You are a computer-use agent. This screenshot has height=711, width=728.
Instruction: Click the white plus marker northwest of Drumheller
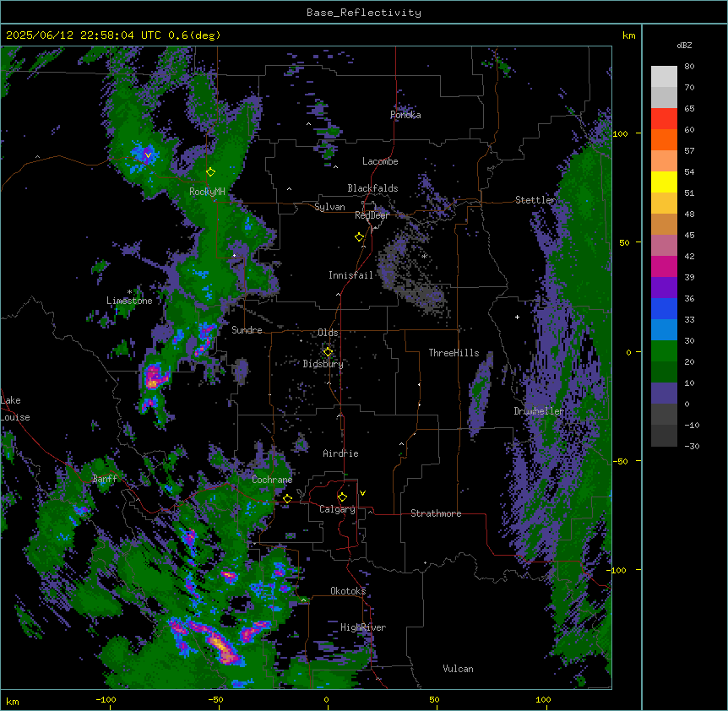pyautogui.click(x=517, y=317)
